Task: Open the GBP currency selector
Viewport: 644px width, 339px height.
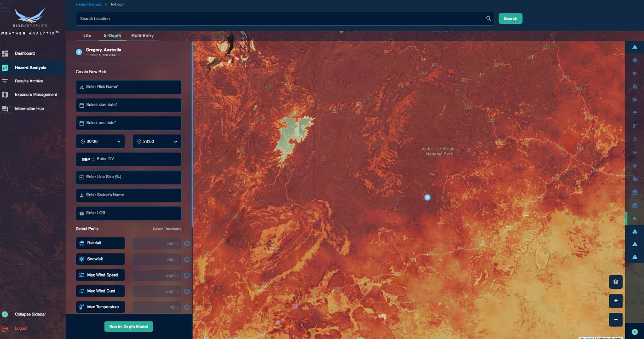Action: pos(88,159)
